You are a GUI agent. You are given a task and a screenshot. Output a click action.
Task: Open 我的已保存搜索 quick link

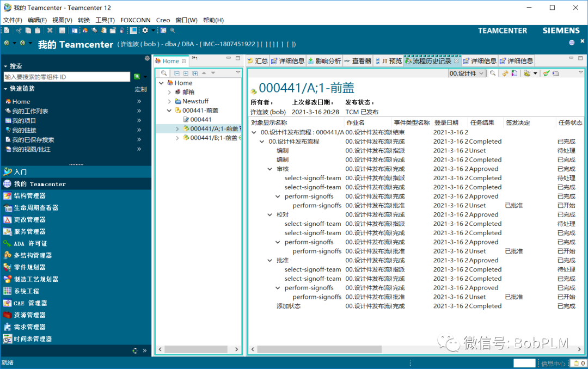click(33, 139)
